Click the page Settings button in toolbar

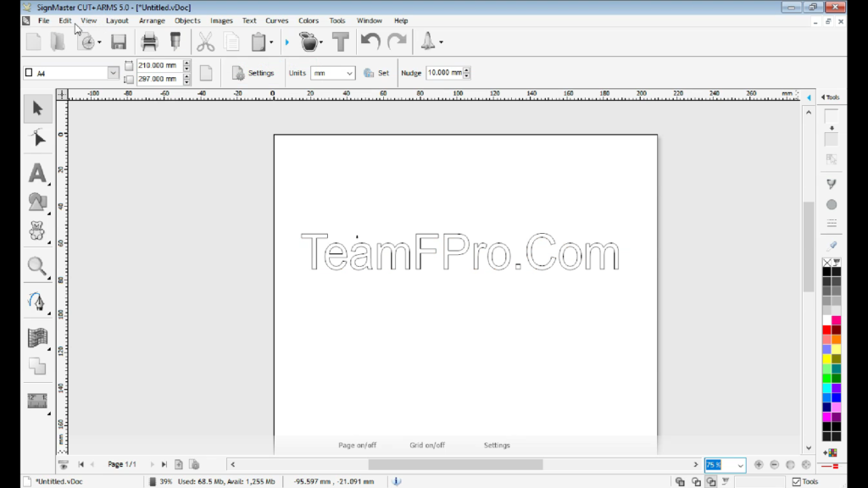[x=253, y=73]
